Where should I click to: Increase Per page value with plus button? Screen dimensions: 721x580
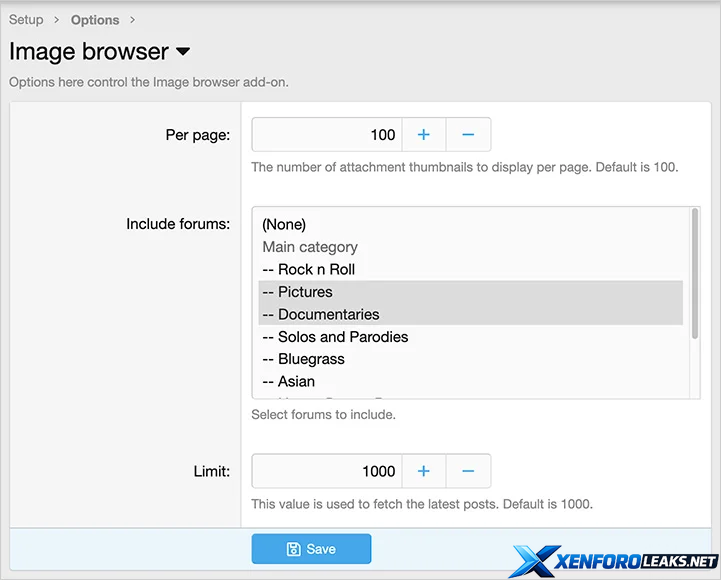pyautogui.click(x=423, y=135)
